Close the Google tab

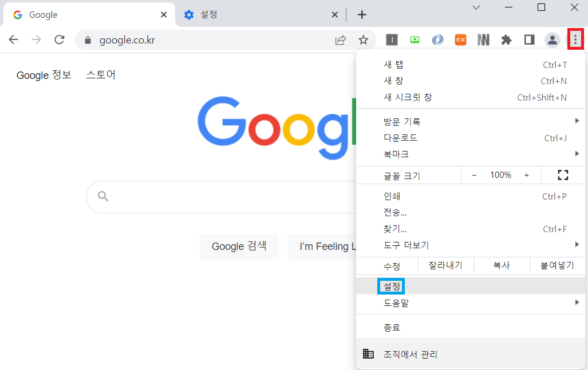click(x=164, y=15)
